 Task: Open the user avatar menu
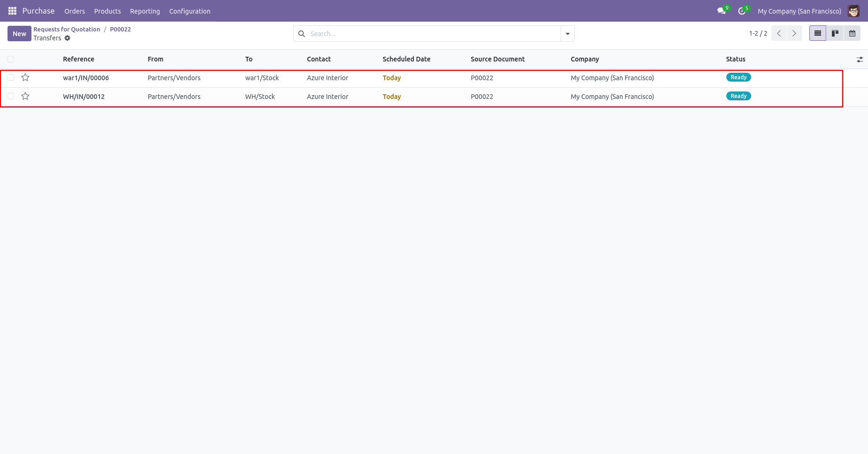[853, 11]
